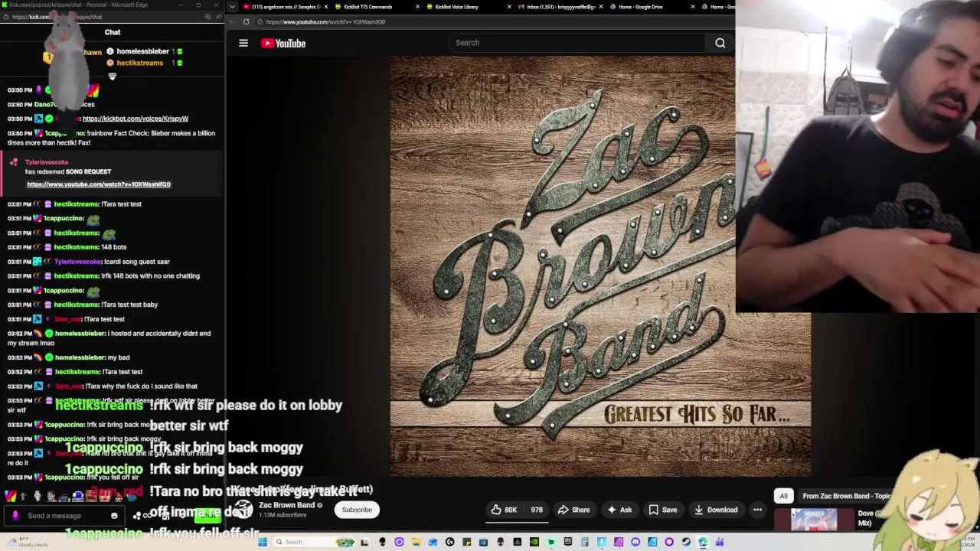
Task: Open kickbot.com voices link in chat
Action: pos(135,119)
